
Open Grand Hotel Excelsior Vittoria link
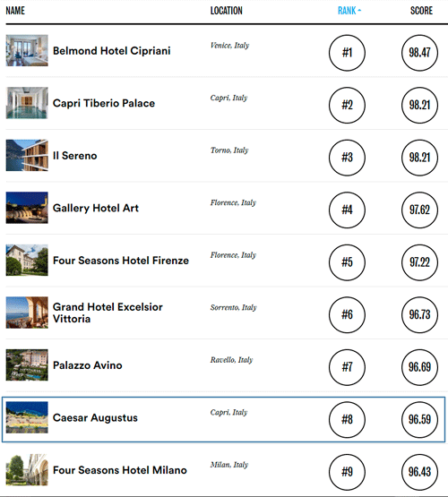(x=108, y=313)
